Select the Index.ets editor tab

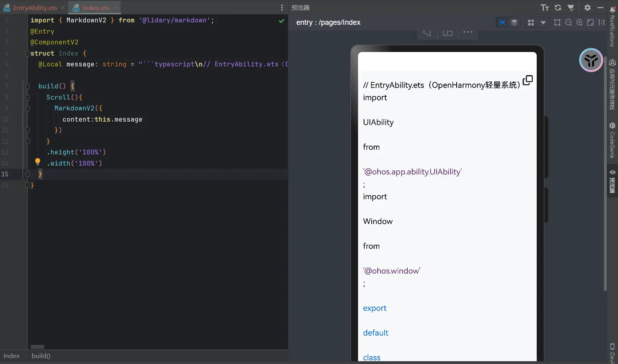96,8
